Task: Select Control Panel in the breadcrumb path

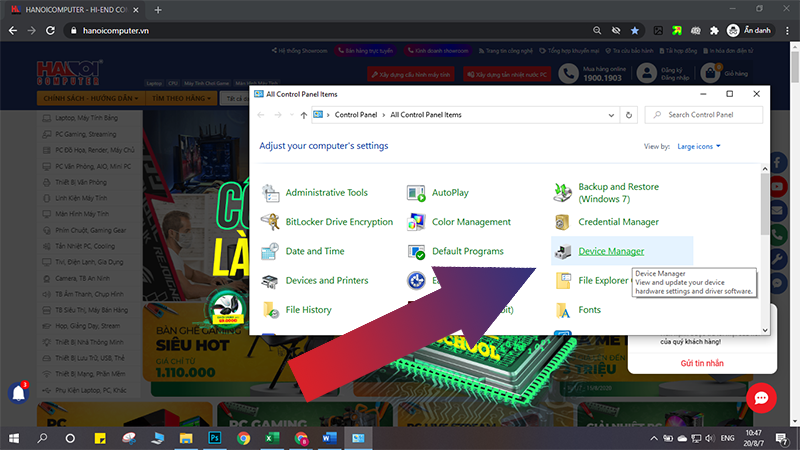Action: [356, 115]
